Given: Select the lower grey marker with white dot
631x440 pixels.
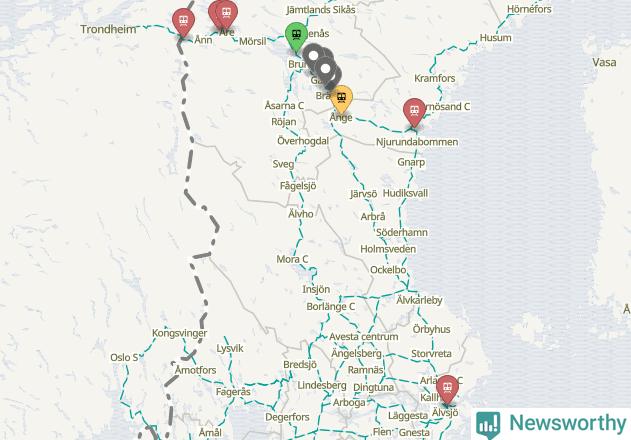Looking at the screenshot, I should tap(325, 70).
